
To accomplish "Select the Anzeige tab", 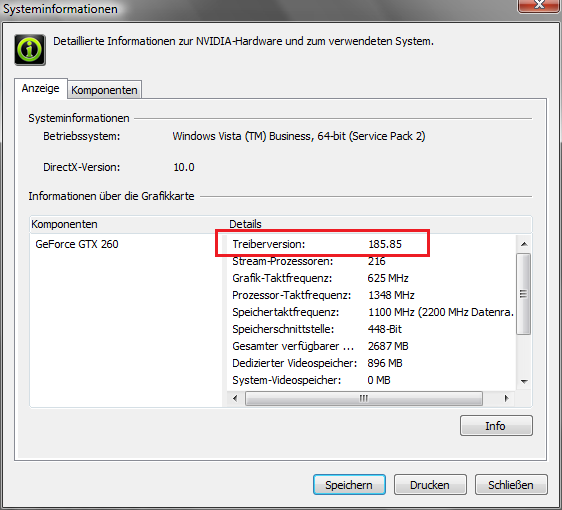I will 41,89.
